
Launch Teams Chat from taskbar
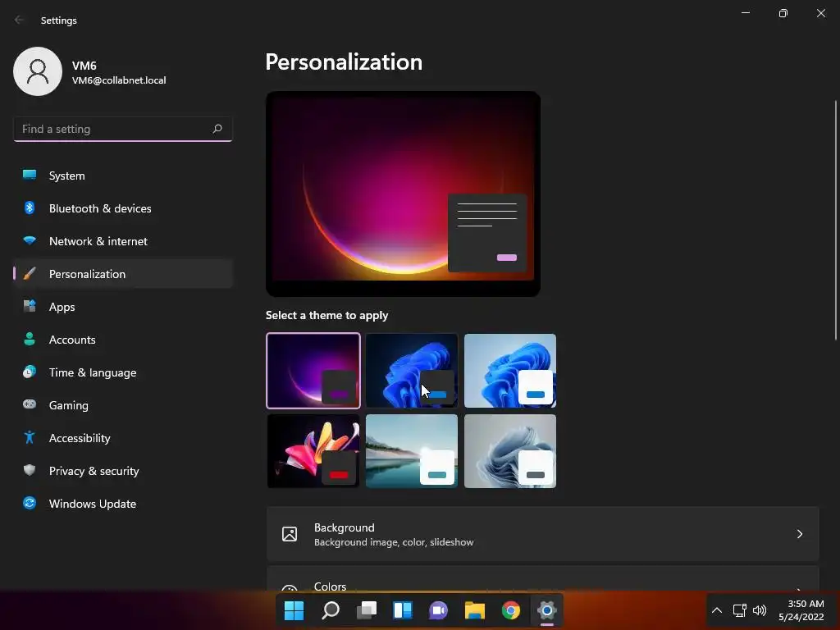439,610
